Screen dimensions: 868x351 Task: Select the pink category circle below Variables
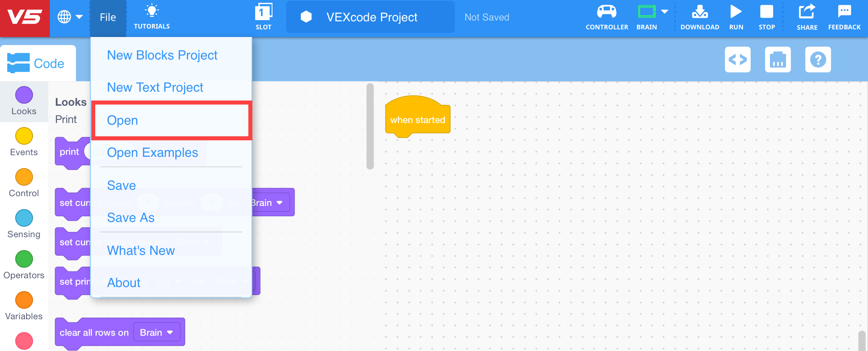click(x=24, y=341)
